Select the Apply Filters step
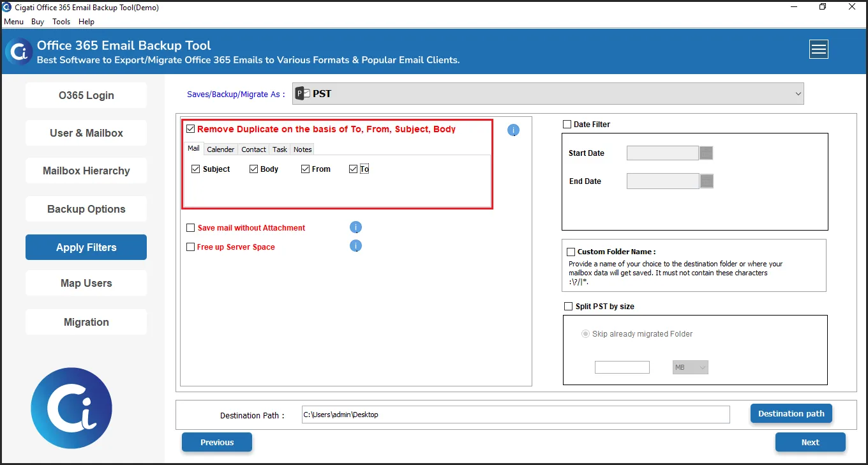The width and height of the screenshot is (868, 465). [x=86, y=247]
